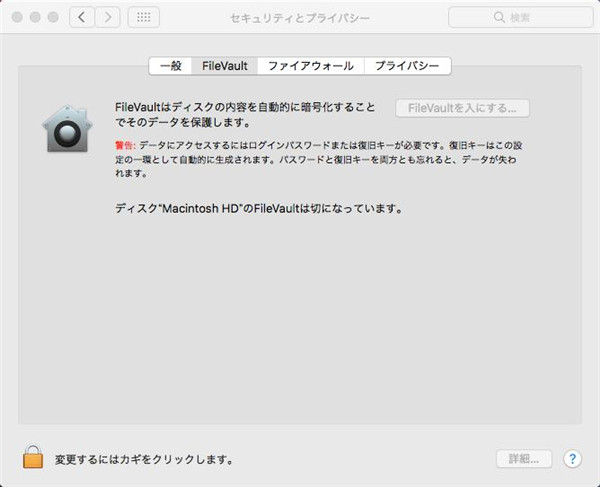Click the magnifier icon in the search field
This screenshot has width=600, height=487.
[x=499, y=17]
